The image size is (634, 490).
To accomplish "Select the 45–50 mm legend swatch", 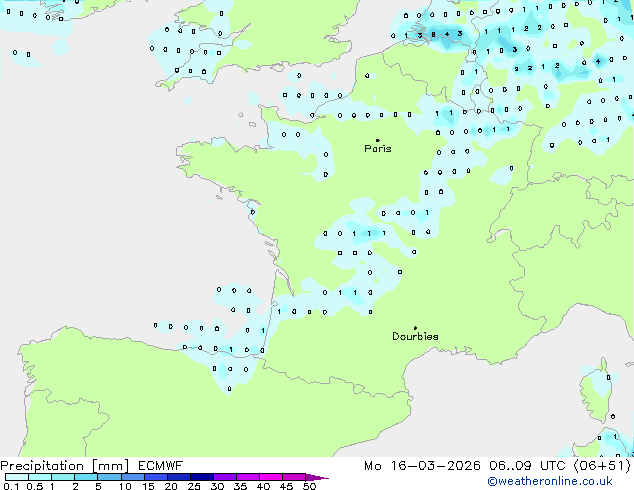I will coord(294,477).
